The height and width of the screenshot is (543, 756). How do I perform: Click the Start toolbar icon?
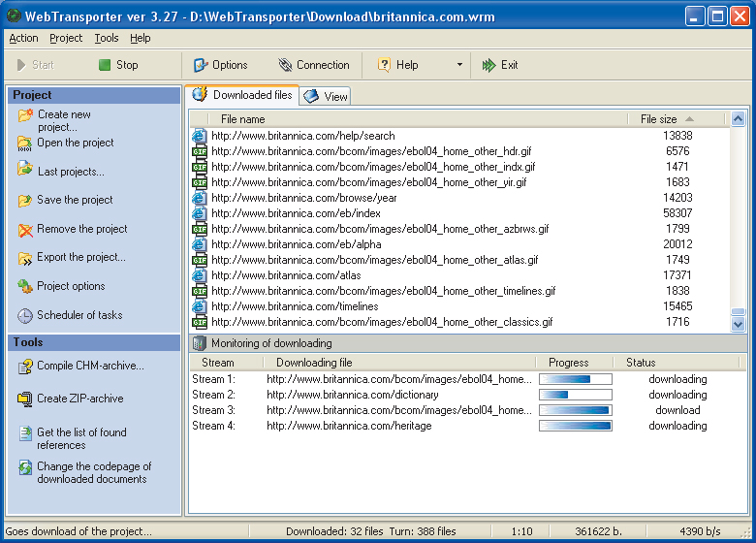20,65
